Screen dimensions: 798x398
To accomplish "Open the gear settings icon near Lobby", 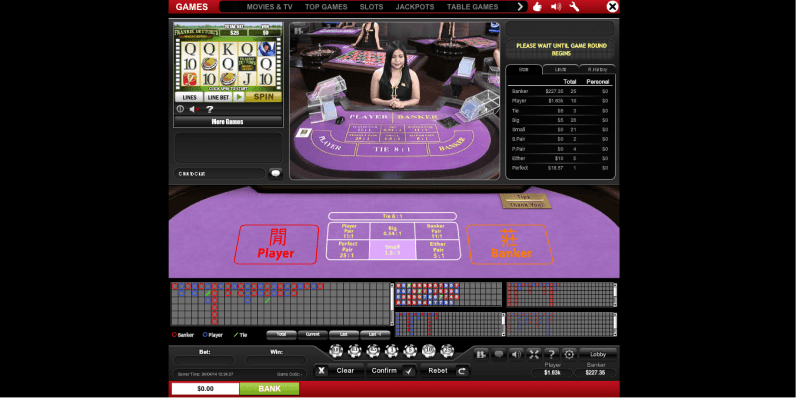I will point(569,354).
